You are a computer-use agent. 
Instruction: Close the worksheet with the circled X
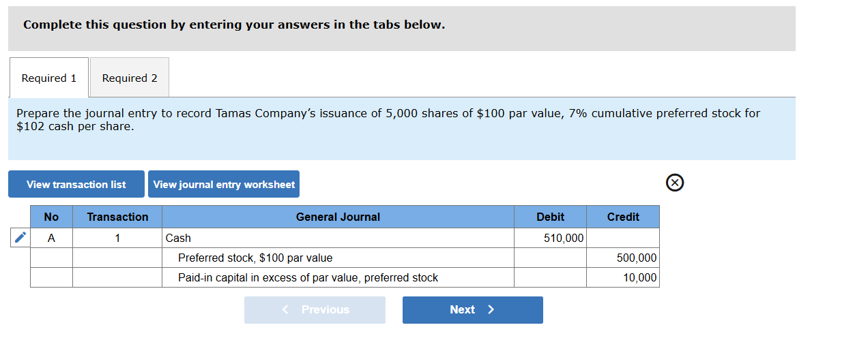tap(674, 183)
